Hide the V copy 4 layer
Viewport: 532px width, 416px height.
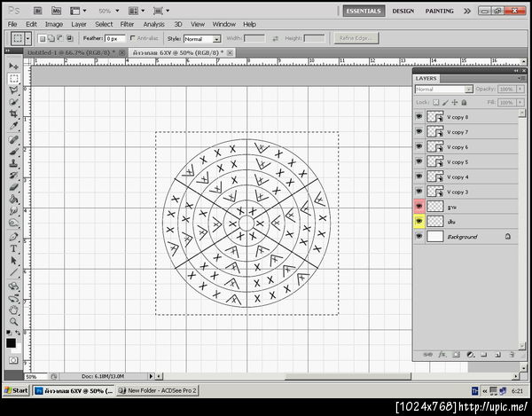419,177
